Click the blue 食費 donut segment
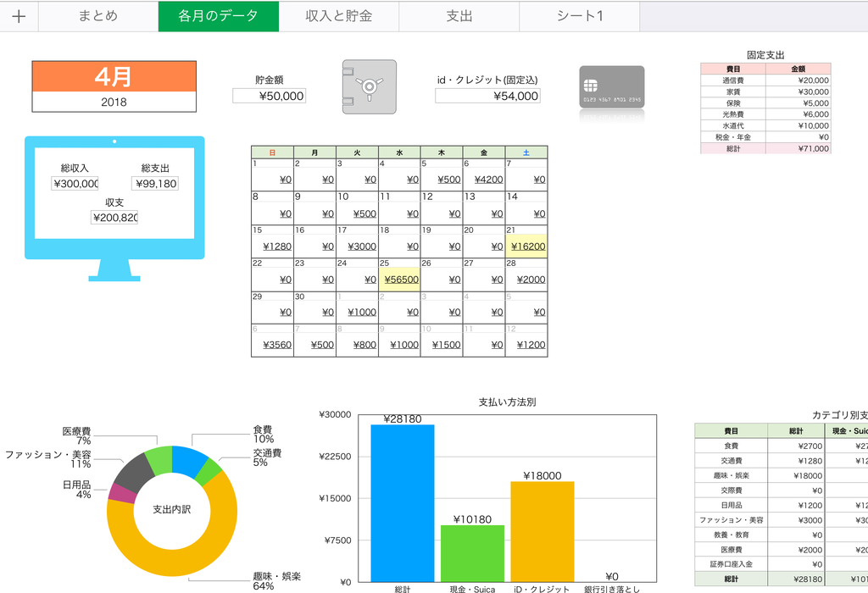 [188, 460]
